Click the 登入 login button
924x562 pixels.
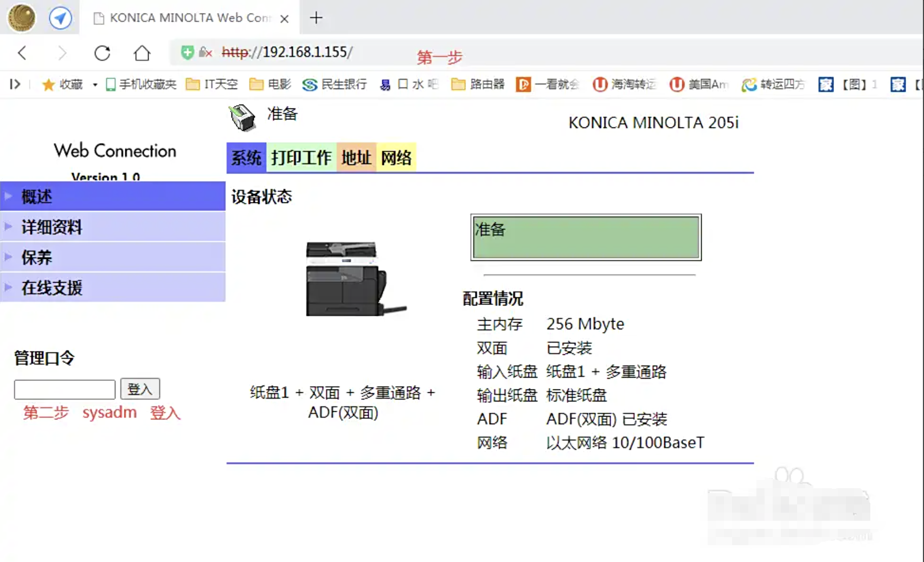click(x=140, y=389)
